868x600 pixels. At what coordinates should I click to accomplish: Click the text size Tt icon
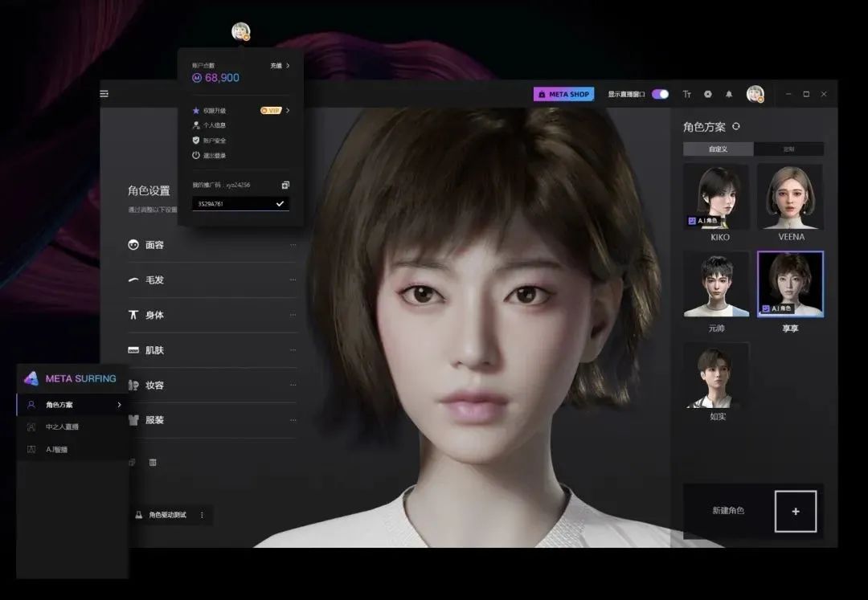(687, 94)
